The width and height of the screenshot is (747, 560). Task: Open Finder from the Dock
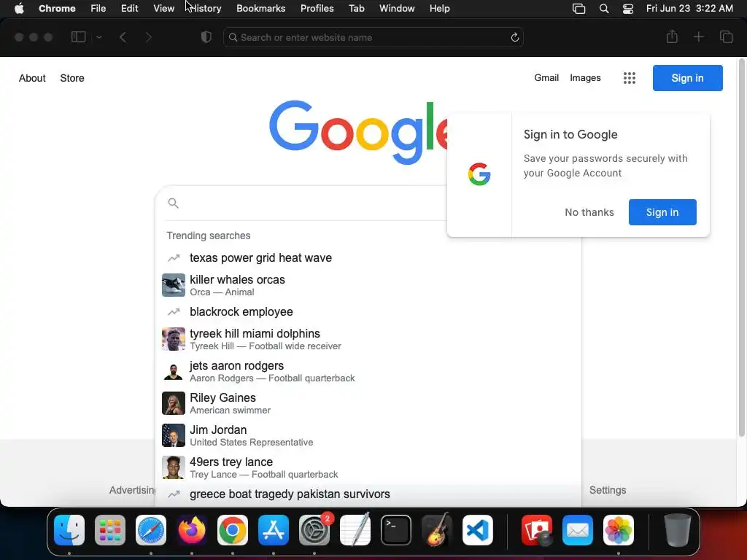[69, 530]
